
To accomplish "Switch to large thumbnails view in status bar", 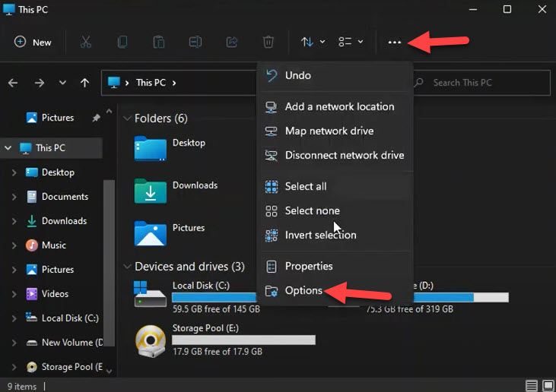I will (x=547, y=386).
